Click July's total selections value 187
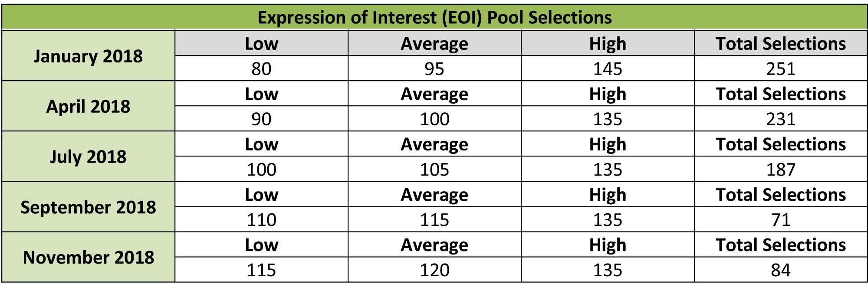The image size is (868, 287). (x=780, y=169)
